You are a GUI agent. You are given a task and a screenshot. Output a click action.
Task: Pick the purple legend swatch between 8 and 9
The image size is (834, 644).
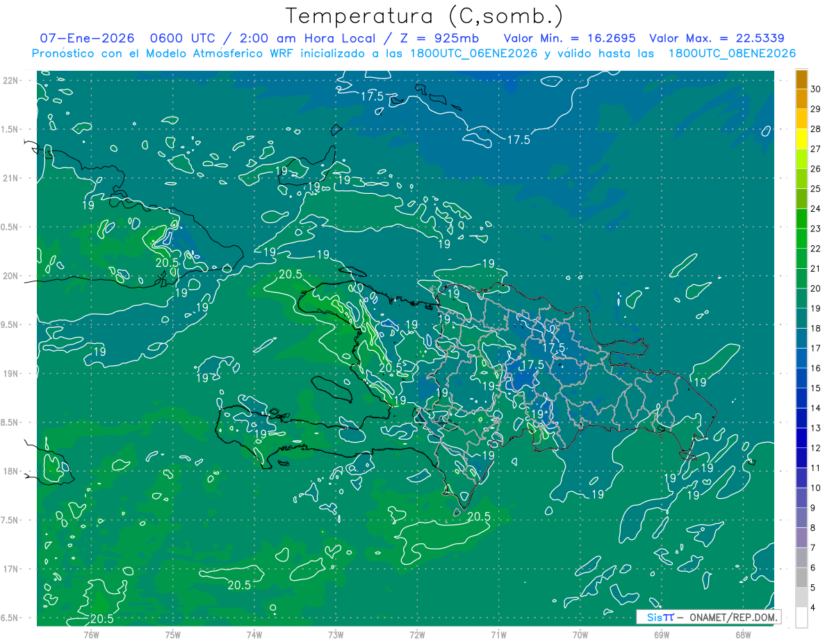pyautogui.click(x=801, y=518)
